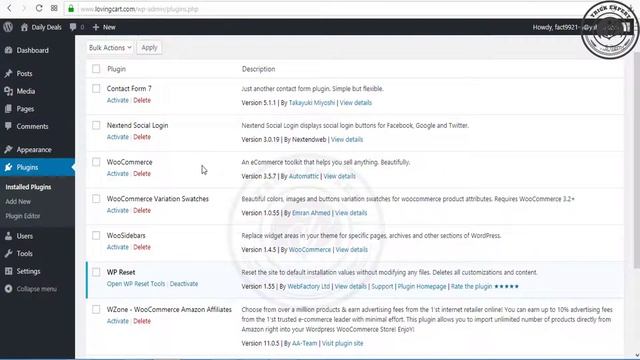Screen dimensions: 640x360
Task: Open Add New plugin submenu
Action: pyautogui.click(x=18, y=201)
